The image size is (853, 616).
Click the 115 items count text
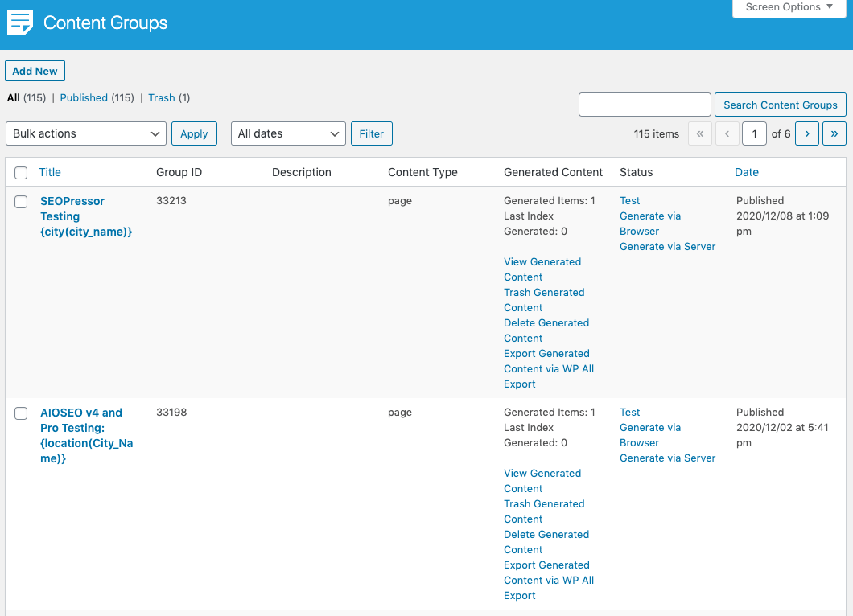point(656,133)
